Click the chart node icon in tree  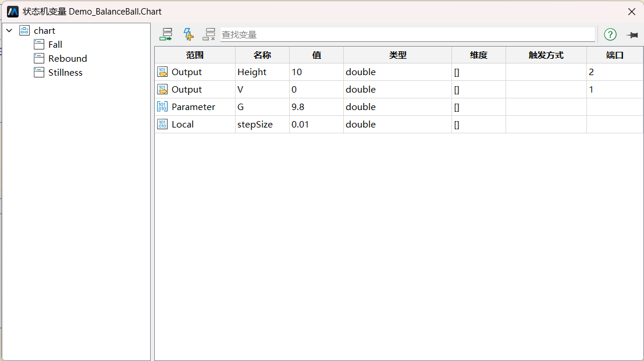pyautogui.click(x=24, y=30)
